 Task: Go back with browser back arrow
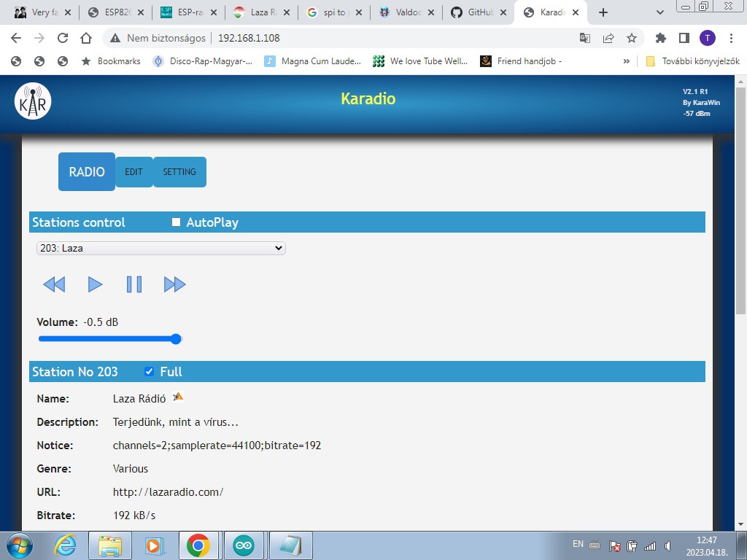(16, 38)
